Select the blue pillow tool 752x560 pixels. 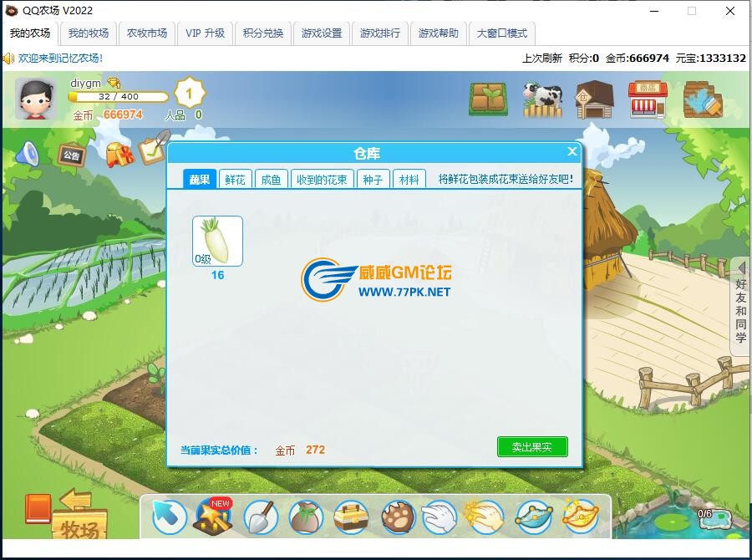point(533,517)
